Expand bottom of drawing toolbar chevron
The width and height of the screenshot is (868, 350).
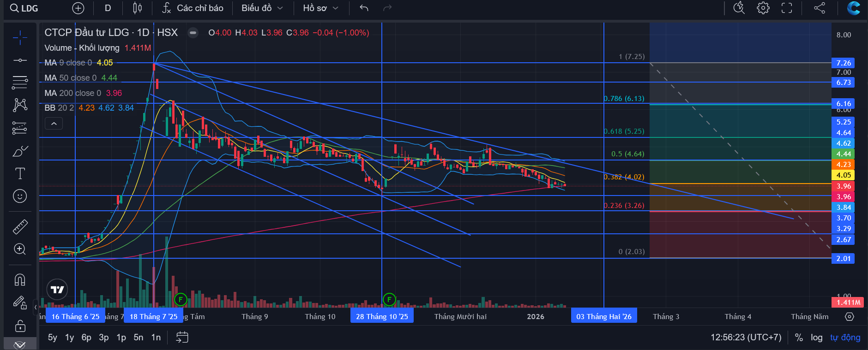(x=20, y=344)
